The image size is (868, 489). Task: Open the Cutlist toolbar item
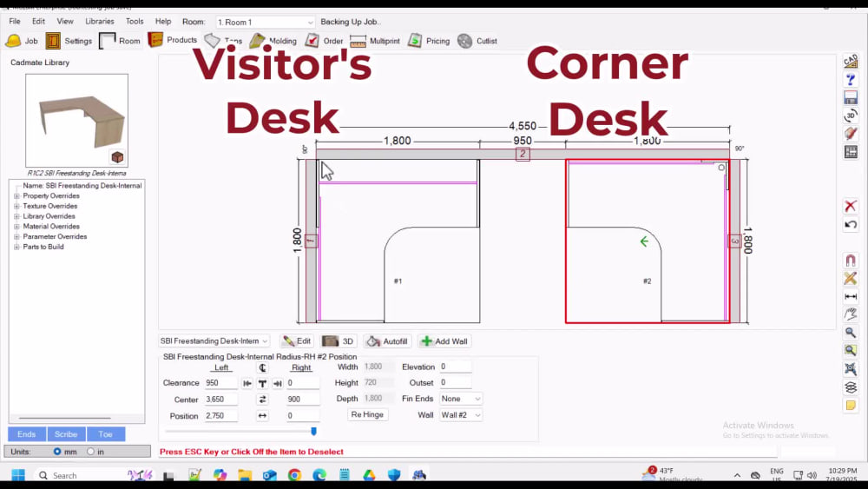[477, 41]
